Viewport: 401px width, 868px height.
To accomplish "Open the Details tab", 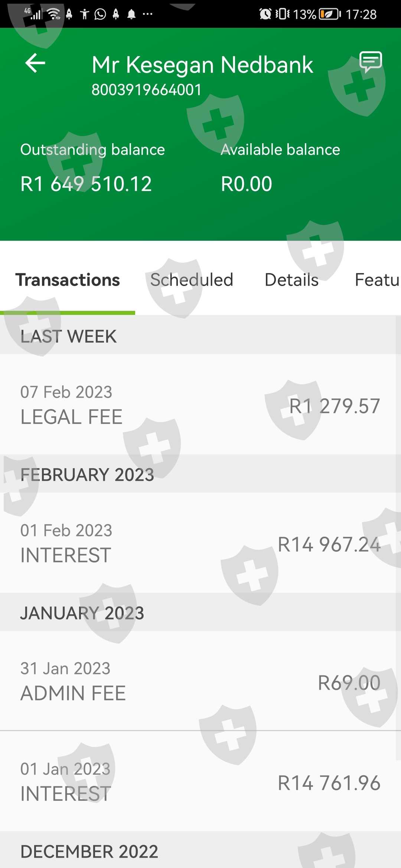I will coord(291,280).
